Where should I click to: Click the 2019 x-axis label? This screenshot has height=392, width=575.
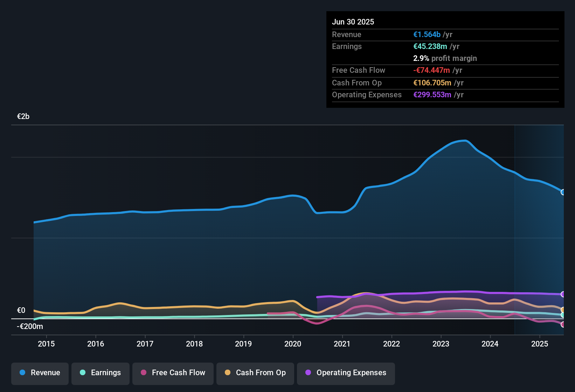(x=243, y=344)
